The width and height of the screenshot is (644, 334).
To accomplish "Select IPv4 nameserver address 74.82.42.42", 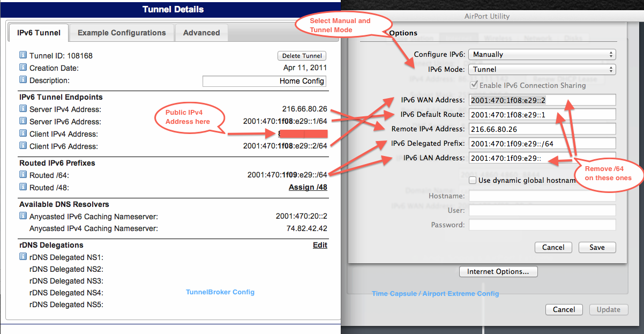I will pyautogui.click(x=307, y=229).
